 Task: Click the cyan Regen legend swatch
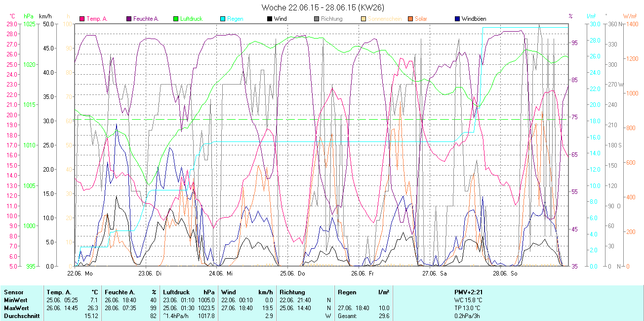[223, 19]
